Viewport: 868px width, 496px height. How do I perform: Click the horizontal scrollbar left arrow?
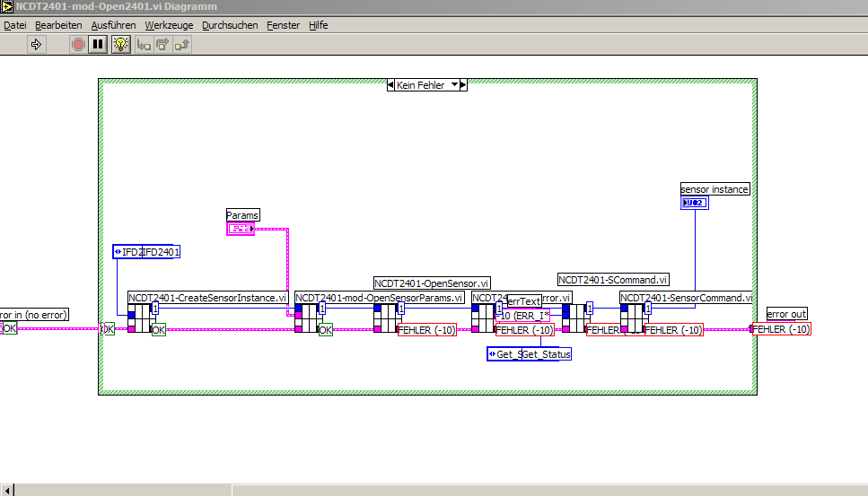pyautogui.click(x=7, y=490)
